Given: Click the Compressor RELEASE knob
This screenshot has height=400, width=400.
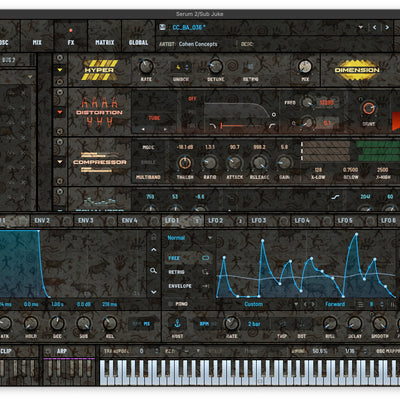Looking at the screenshot, I should tap(259, 163).
